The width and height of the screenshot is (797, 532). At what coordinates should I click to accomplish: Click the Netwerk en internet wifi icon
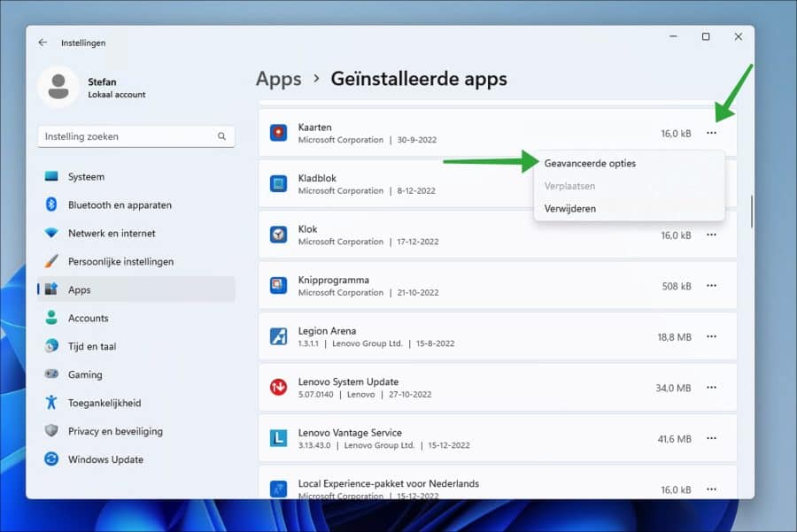point(51,233)
